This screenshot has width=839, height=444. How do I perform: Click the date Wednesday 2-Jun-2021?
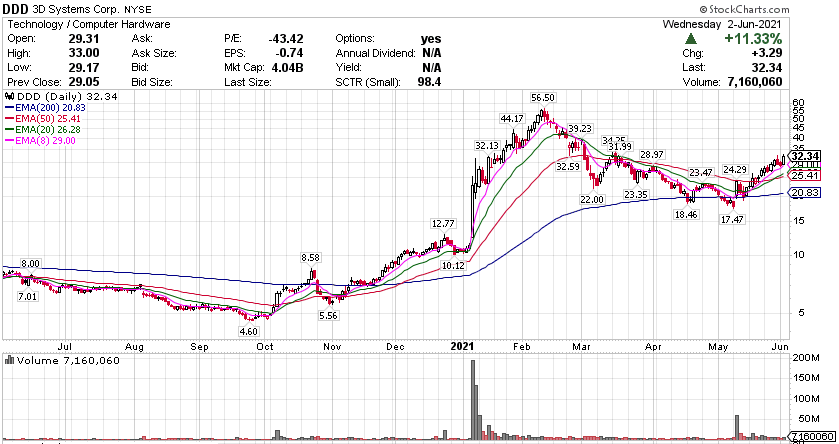(x=722, y=24)
